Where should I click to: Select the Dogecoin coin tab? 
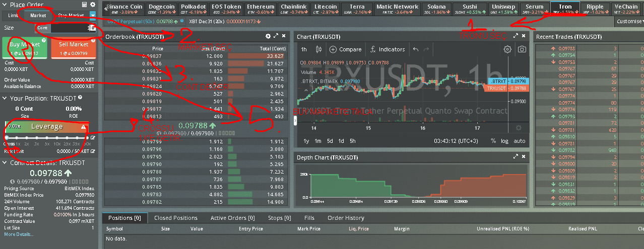161,9
